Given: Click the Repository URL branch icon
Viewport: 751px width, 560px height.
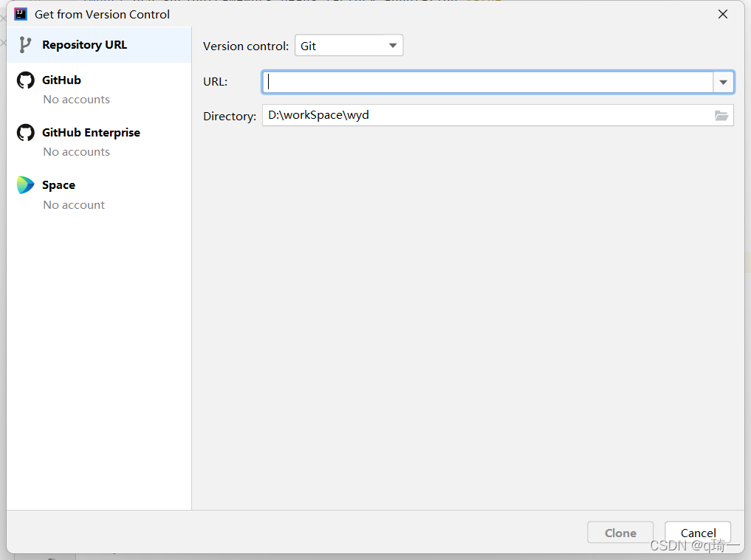Looking at the screenshot, I should [25, 45].
